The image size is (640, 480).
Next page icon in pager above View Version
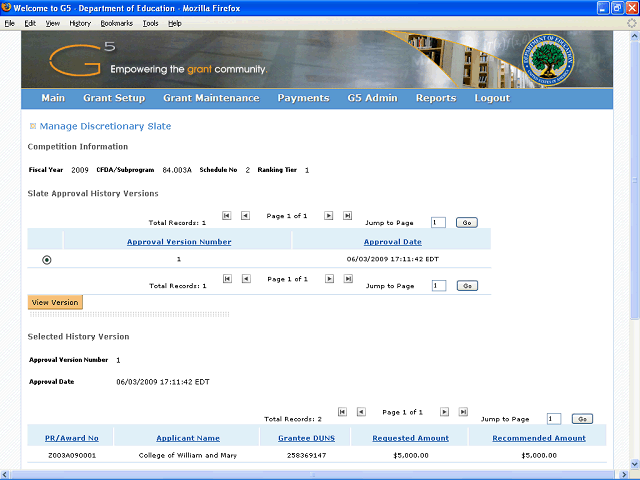pyautogui.click(x=329, y=279)
